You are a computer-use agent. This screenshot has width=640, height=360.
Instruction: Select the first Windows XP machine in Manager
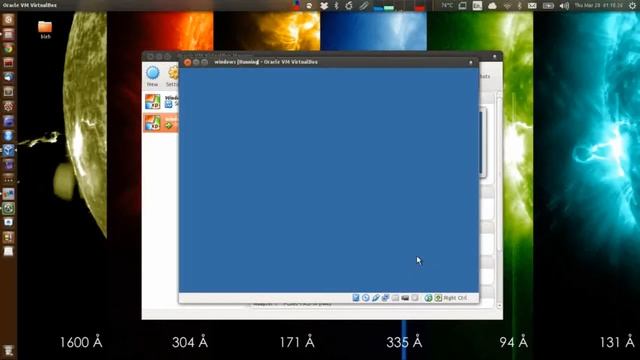click(x=161, y=102)
